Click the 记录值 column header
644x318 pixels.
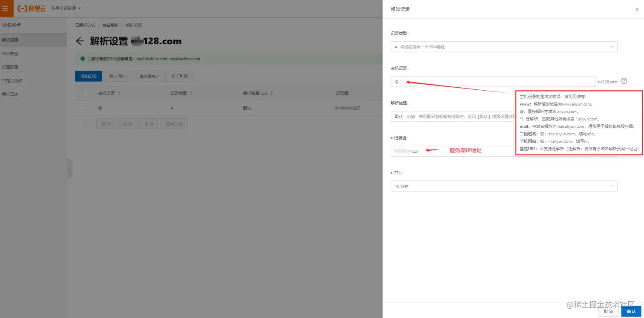(x=342, y=93)
